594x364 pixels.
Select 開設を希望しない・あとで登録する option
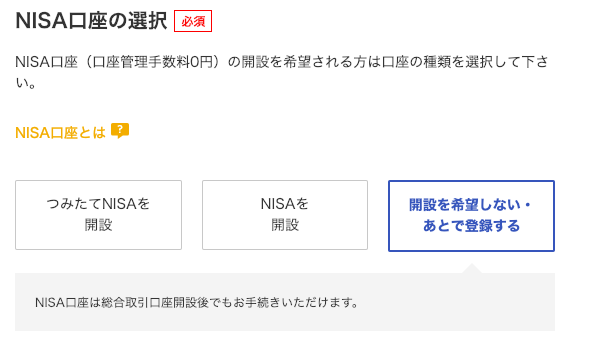coord(471,216)
